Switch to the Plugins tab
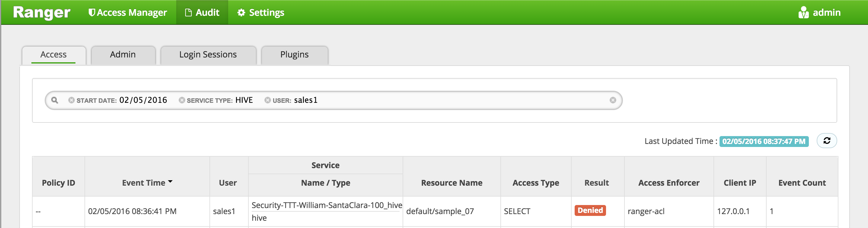The image size is (868, 228). click(295, 54)
